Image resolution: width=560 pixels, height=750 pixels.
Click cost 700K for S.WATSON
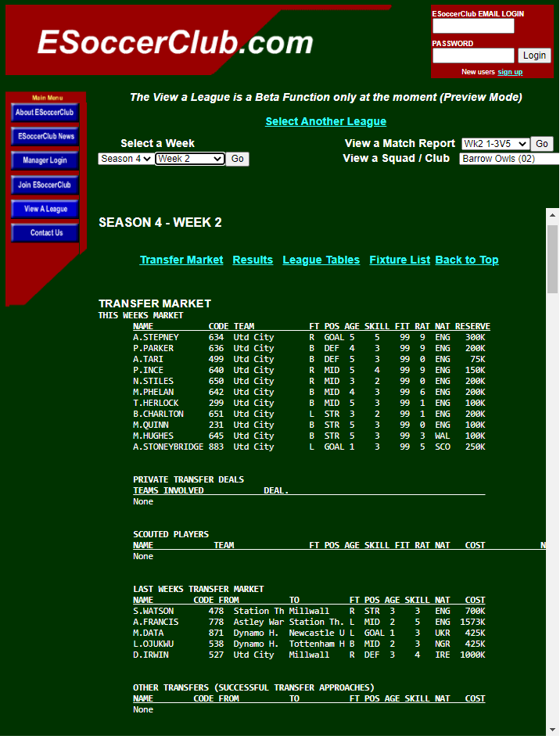tap(476, 612)
